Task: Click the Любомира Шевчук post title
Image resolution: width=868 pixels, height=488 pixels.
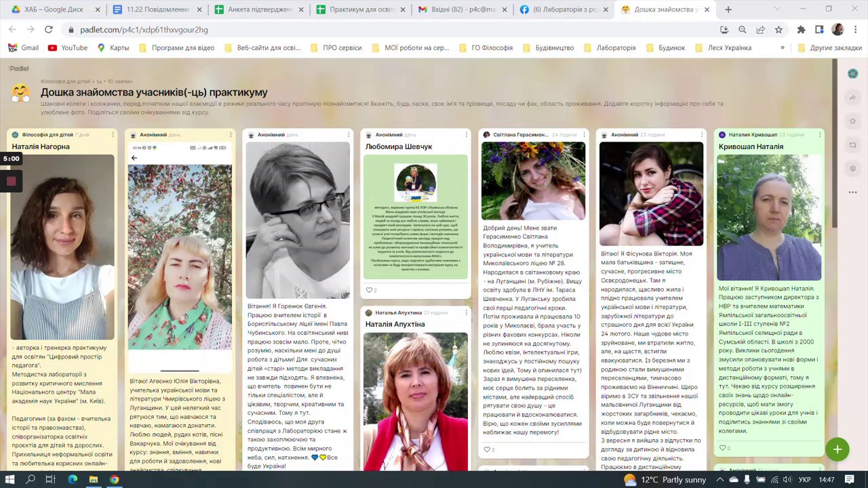Action: 399,146
